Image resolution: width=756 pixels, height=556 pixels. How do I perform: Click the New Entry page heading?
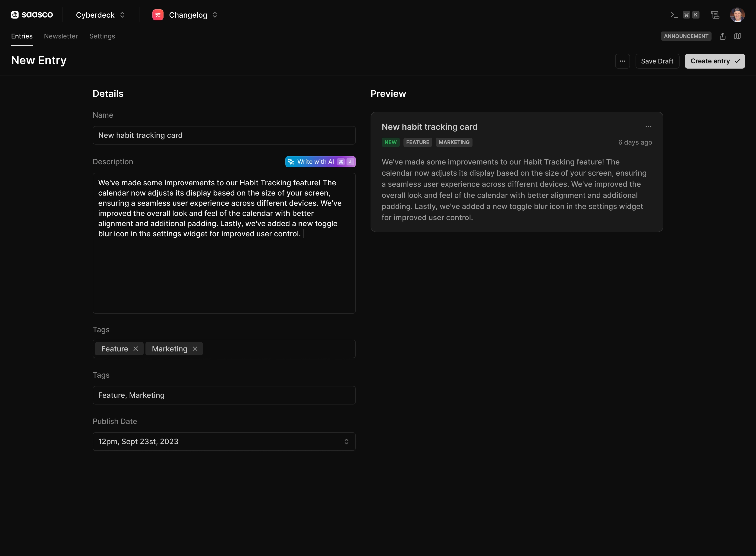(x=39, y=60)
